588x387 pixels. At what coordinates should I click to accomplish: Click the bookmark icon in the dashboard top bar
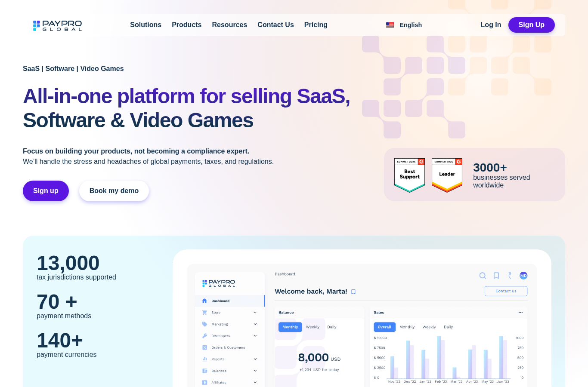coord(496,276)
